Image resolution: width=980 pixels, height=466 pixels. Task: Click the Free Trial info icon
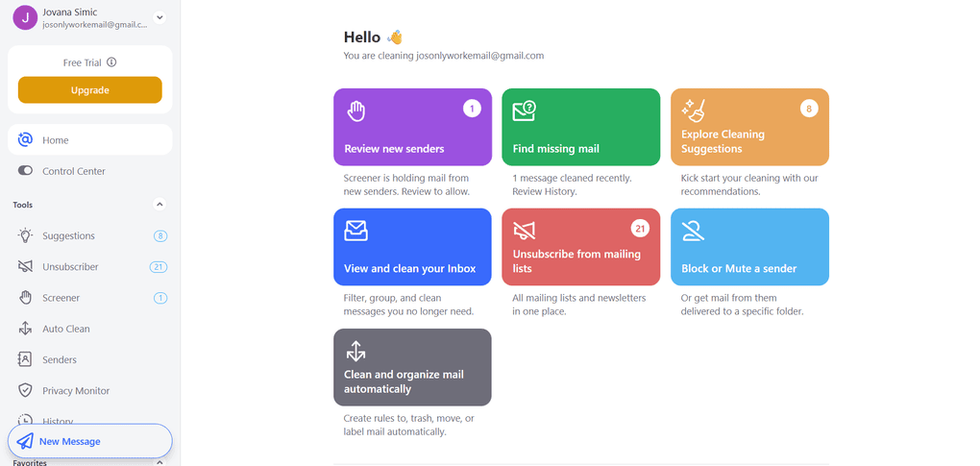click(x=111, y=62)
